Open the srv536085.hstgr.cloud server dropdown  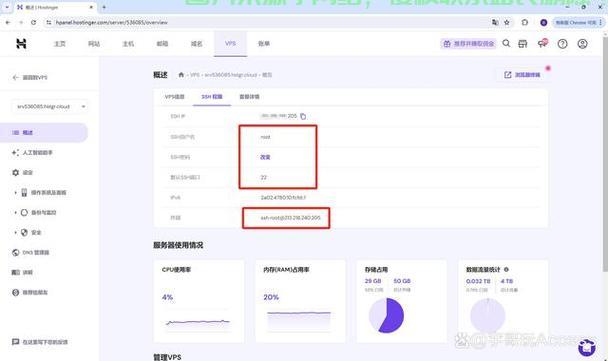click(x=49, y=106)
